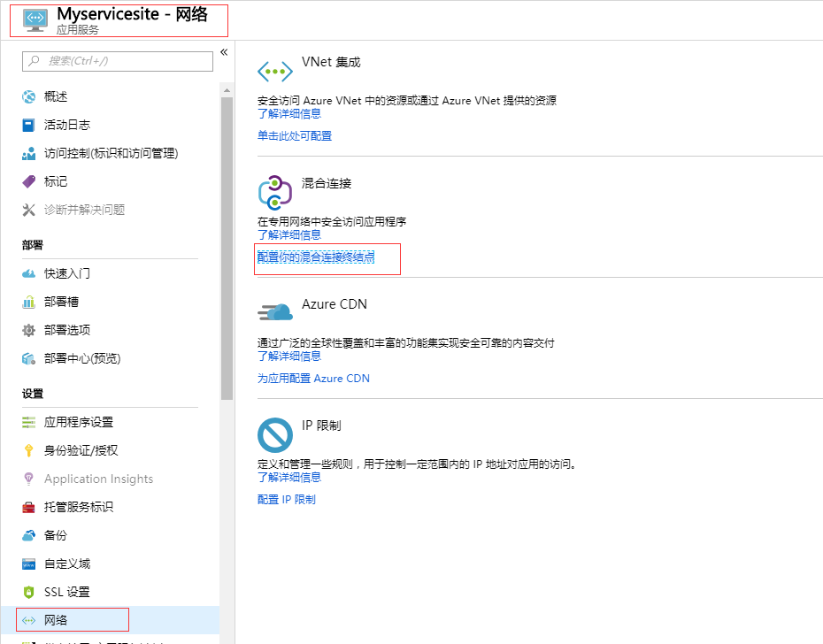The width and height of the screenshot is (823, 644).
Task: Open 活动日志 in the sidebar menu
Action: pos(67,125)
